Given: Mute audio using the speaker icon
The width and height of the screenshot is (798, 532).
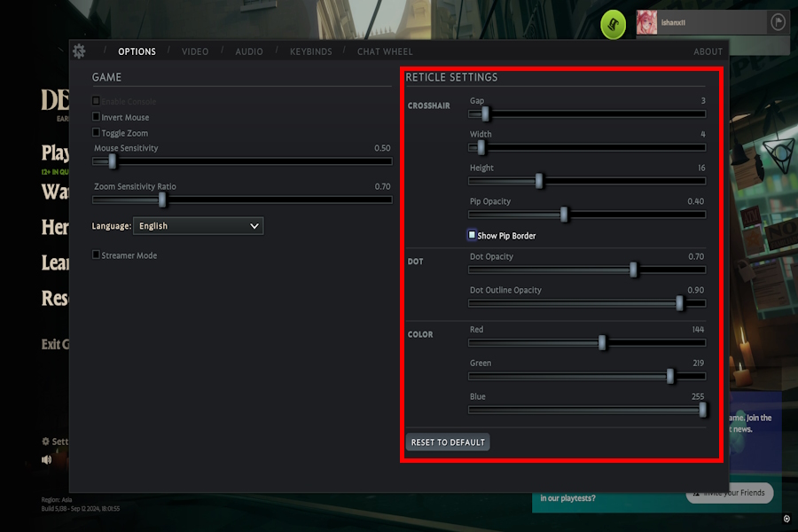Looking at the screenshot, I should coord(45,459).
